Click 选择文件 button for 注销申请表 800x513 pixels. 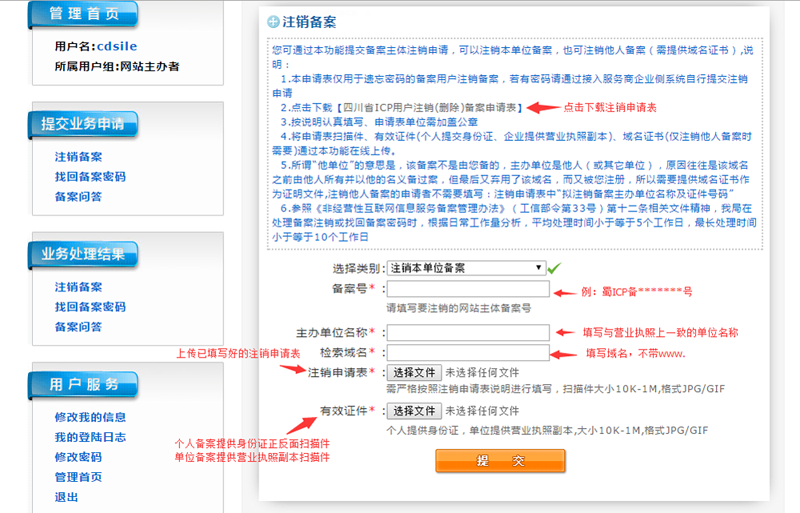coord(414,373)
